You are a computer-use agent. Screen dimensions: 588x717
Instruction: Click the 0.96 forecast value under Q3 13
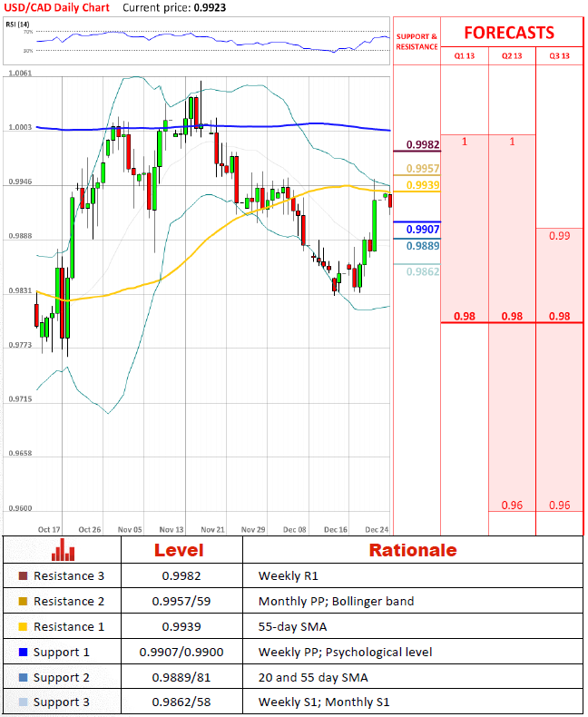559,506
